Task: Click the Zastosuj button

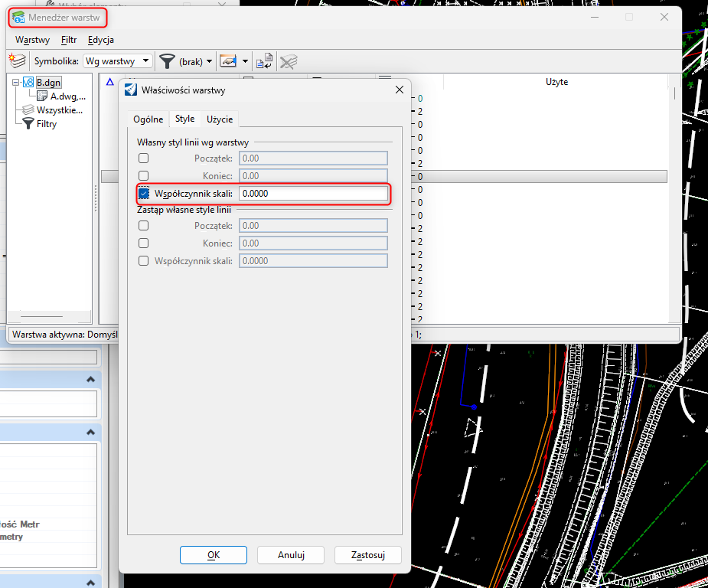Action: tap(367, 555)
